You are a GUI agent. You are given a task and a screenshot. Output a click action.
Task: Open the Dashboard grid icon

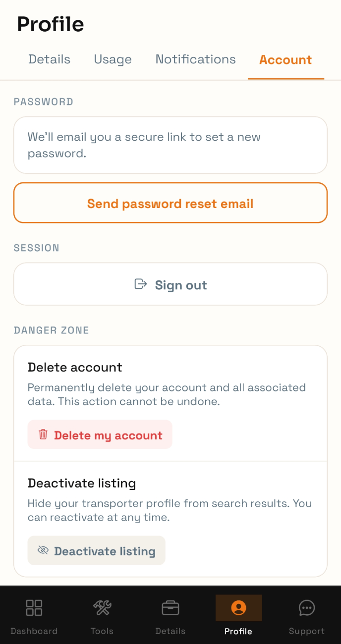tap(34, 607)
